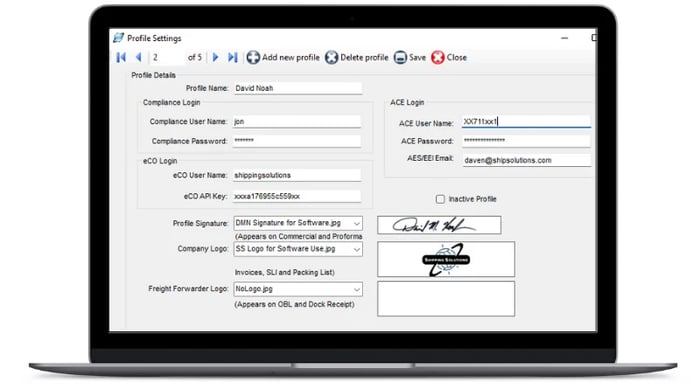This screenshot has width=700, height=390.
Task: Click the 'ACE Login' group label
Action: (407, 102)
